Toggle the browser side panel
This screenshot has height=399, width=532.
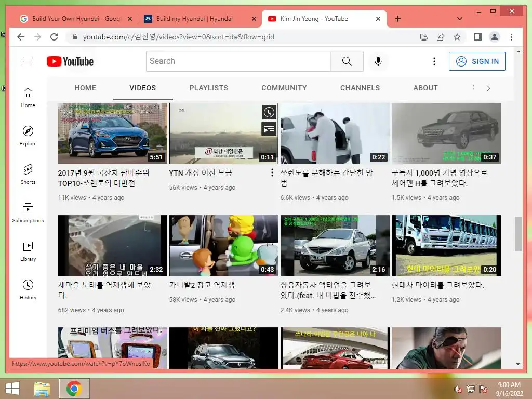[478, 37]
